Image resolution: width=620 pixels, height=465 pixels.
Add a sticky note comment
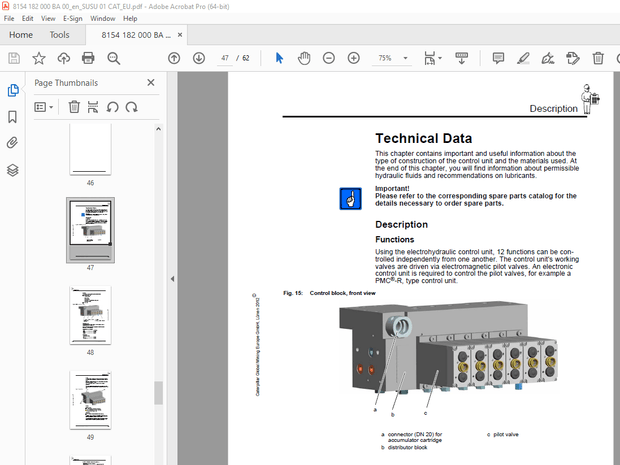(x=498, y=59)
